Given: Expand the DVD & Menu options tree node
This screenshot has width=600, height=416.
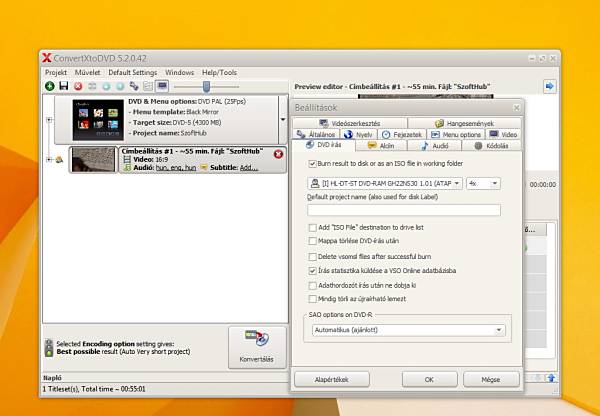Looking at the screenshot, I should (49, 120).
